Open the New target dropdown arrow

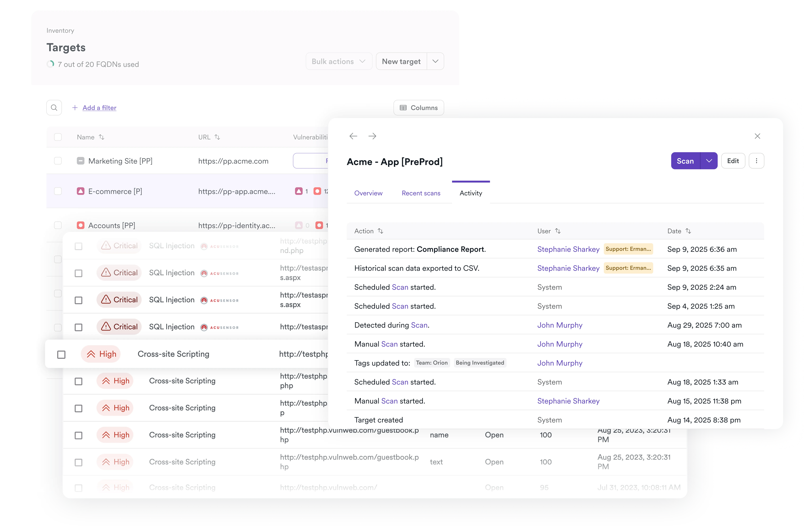pyautogui.click(x=435, y=61)
